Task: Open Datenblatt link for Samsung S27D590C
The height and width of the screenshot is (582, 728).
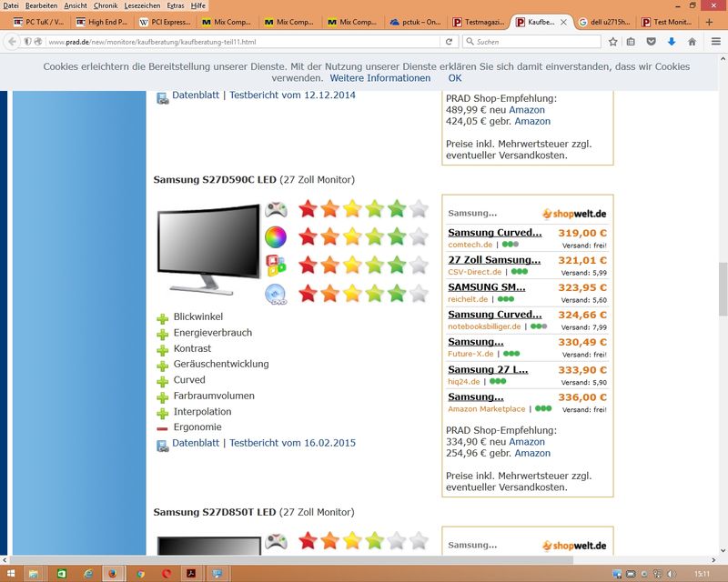Action: click(196, 443)
